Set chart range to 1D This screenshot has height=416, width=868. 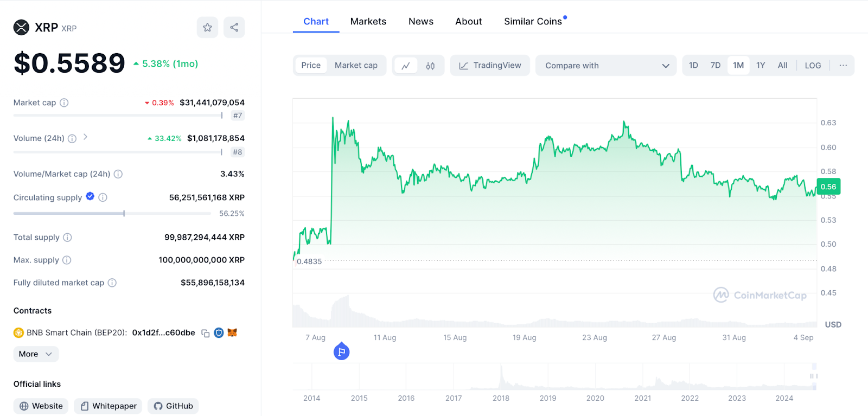pos(693,65)
